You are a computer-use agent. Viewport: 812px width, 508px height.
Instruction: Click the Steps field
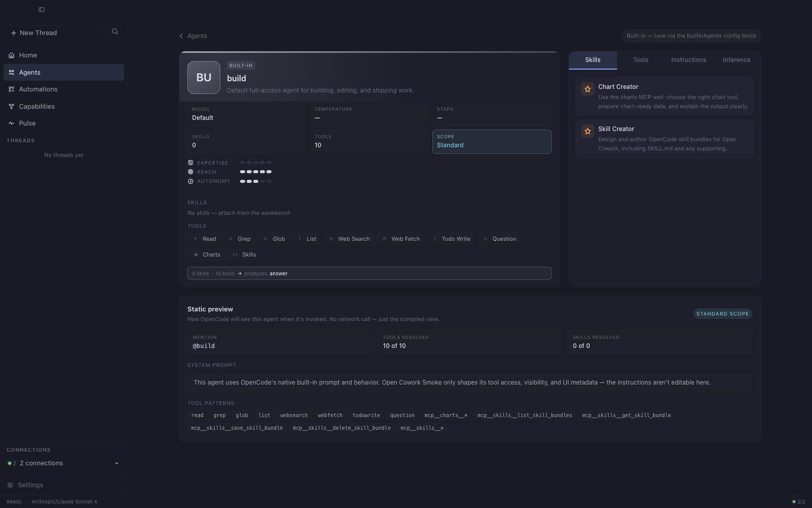[492, 114]
